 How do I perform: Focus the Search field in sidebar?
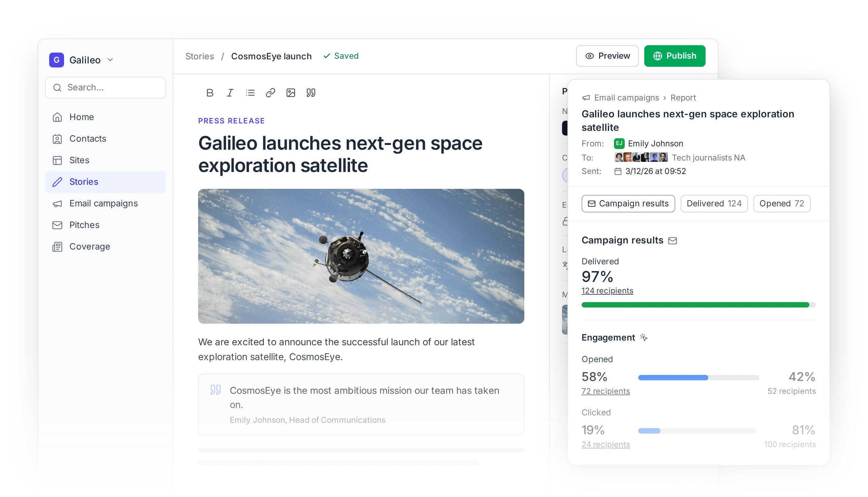[x=105, y=88]
